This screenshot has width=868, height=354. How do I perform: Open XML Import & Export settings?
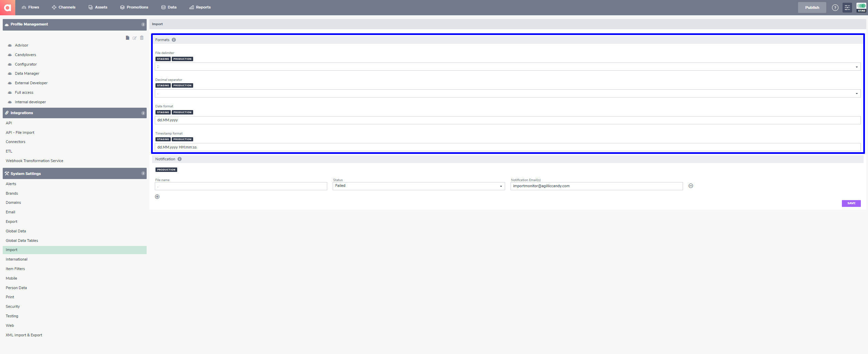coord(24,335)
